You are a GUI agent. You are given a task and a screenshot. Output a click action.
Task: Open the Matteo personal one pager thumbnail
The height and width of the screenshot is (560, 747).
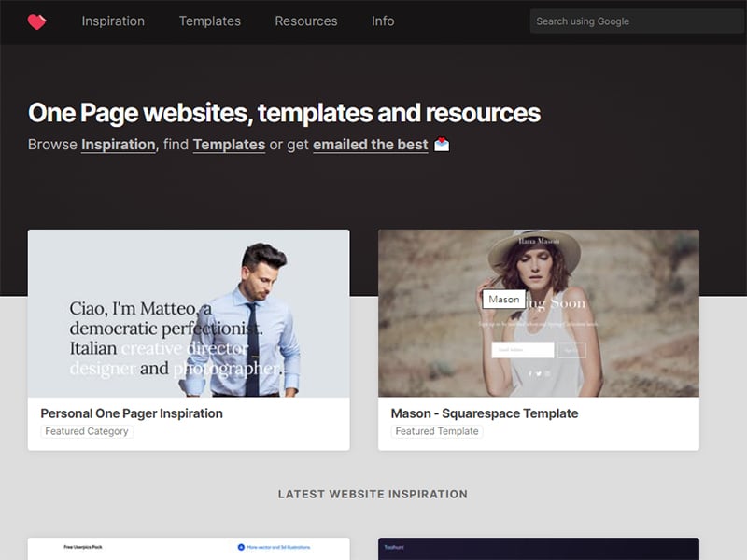(x=189, y=314)
